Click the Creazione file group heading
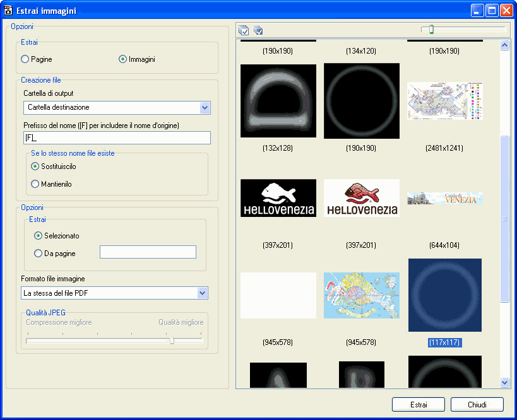Image resolution: width=517 pixels, height=420 pixels. tap(41, 80)
